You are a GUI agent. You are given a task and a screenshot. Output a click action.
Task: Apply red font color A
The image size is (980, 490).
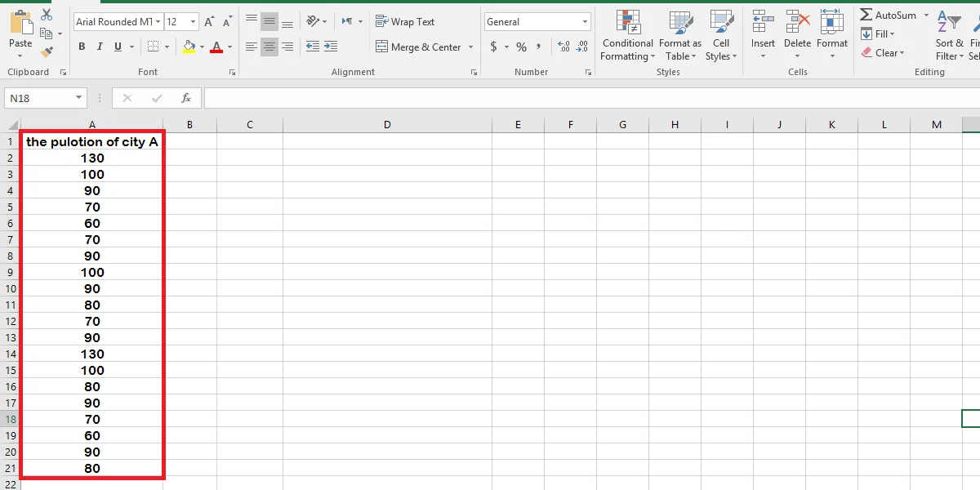pyautogui.click(x=216, y=47)
